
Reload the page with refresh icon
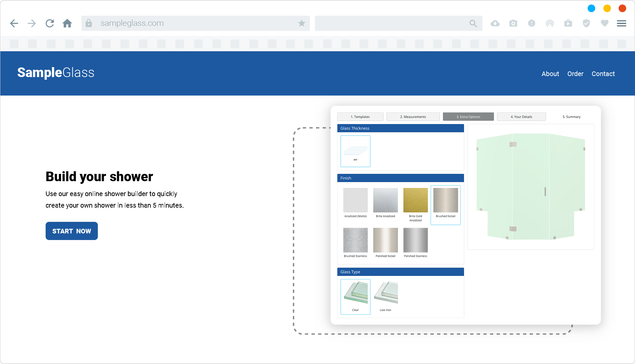pyautogui.click(x=50, y=23)
